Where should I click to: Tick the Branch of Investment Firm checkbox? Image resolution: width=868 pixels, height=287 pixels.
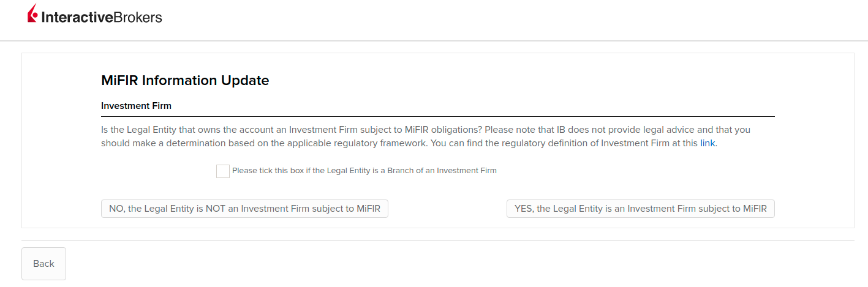[x=223, y=171]
